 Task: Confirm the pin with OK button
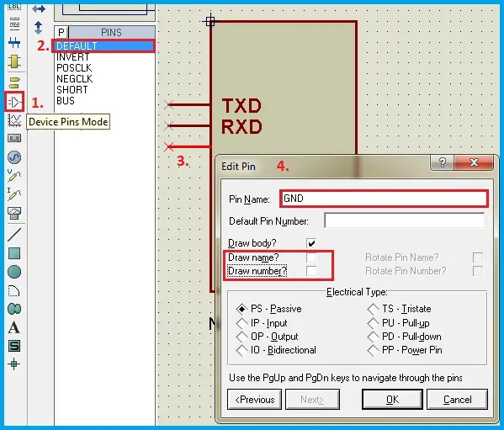pos(392,400)
